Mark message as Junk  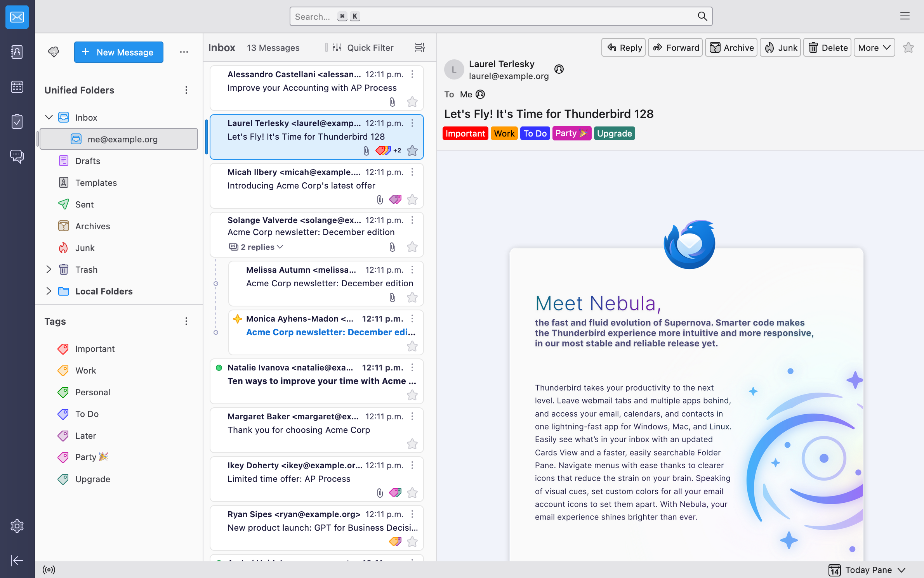(781, 47)
